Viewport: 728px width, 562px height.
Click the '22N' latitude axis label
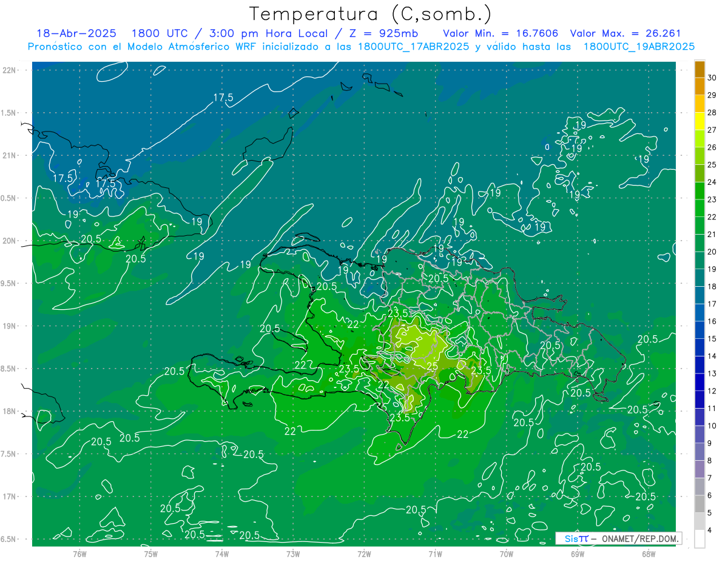pyautogui.click(x=9, y=70)
